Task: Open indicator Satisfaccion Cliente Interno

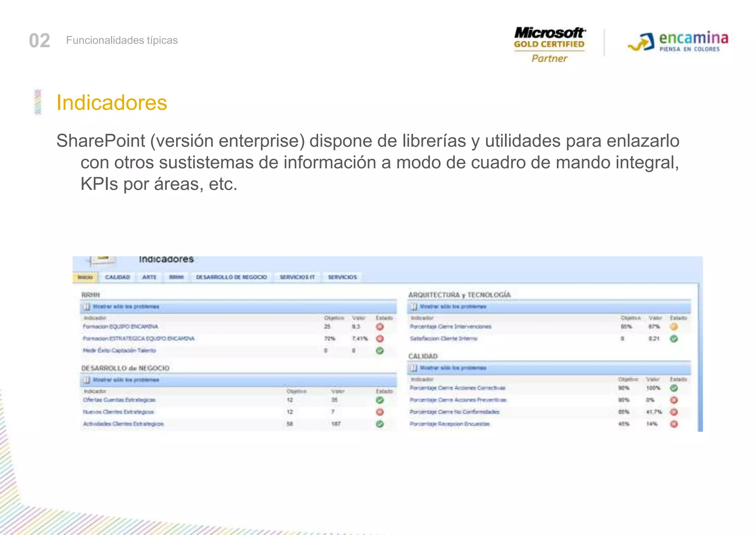Action: click(443, 338)
